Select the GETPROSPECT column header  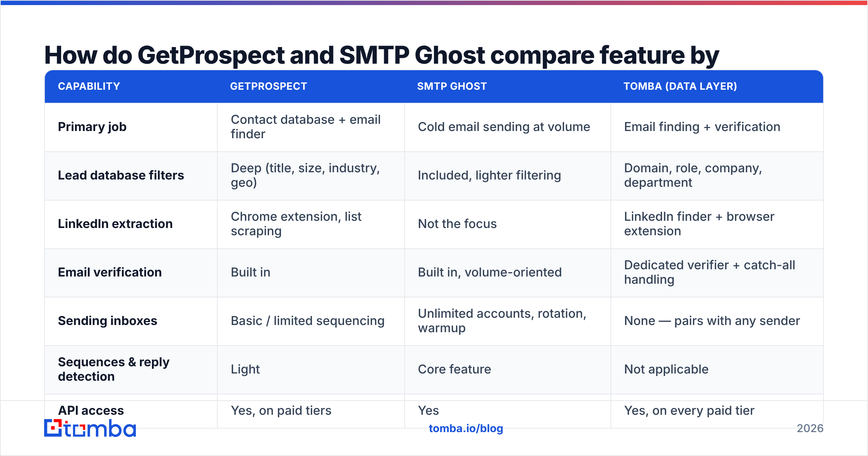(268, 86)
